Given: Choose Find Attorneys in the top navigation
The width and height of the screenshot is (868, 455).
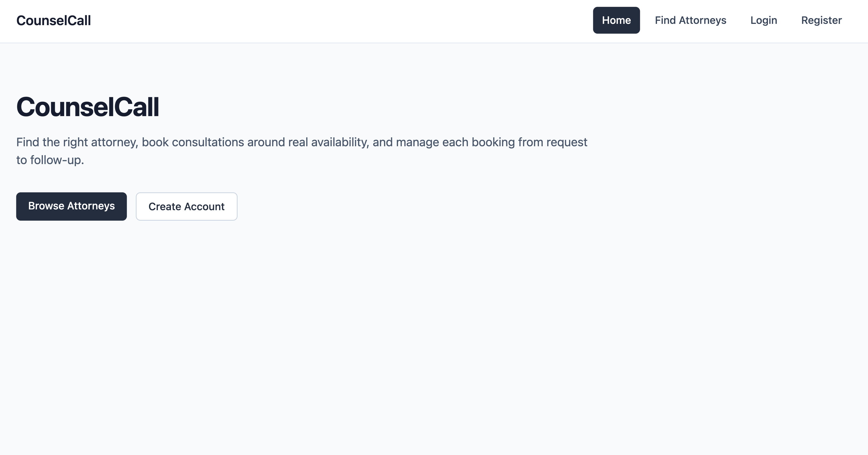Looking at the screenshot, I should [690, 20].
